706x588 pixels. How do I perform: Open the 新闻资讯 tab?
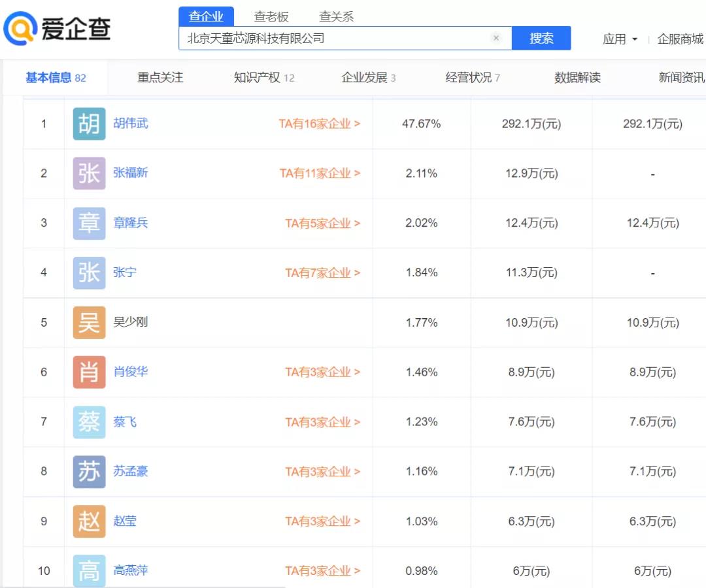(x=682, y=77)
